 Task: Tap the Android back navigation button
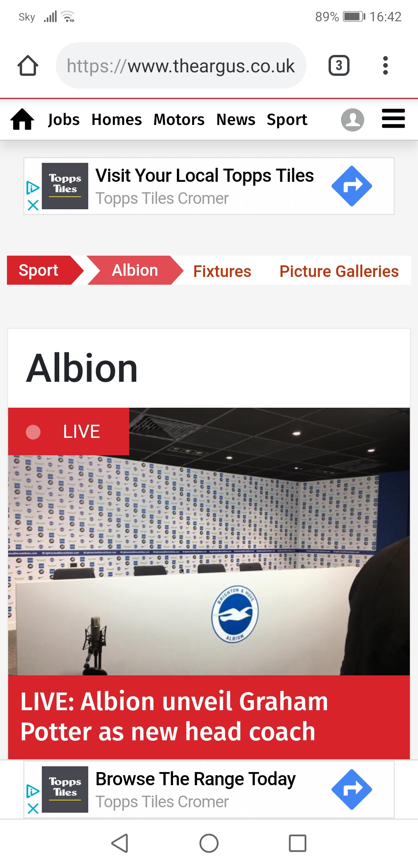120,843
